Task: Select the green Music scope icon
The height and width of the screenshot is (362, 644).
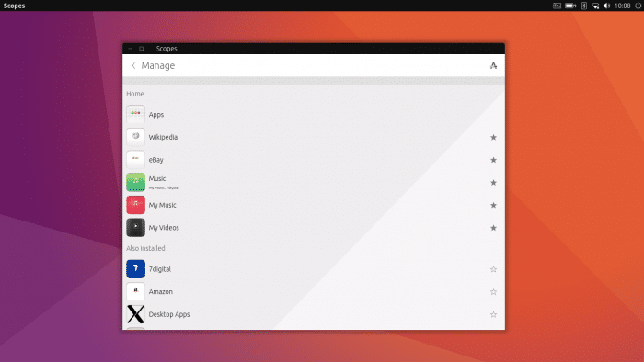Action: [x=135, y=182]
